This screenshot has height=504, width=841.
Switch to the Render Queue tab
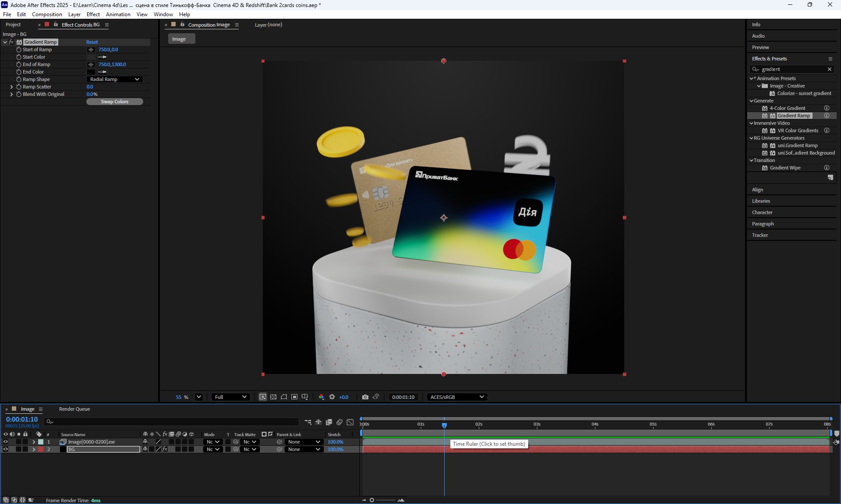[x=74, y=409]
